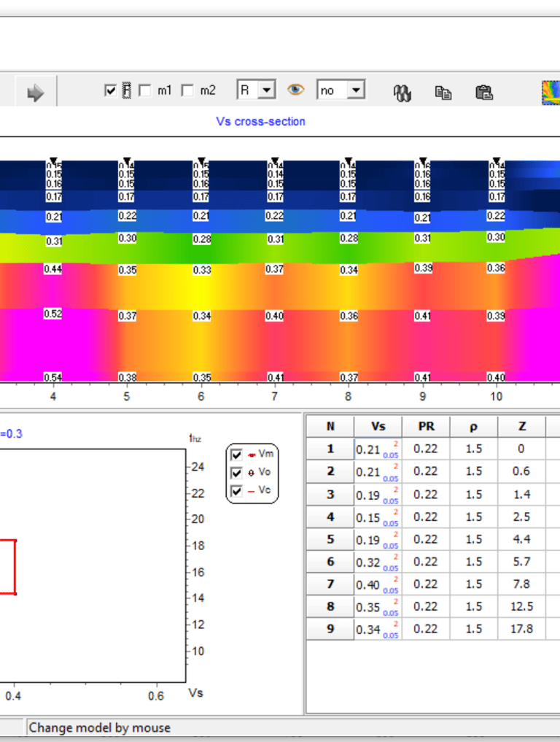560x742 pixels.
Task: Uncheck the layered-column checkbox before m1
Action: [111, 90]
